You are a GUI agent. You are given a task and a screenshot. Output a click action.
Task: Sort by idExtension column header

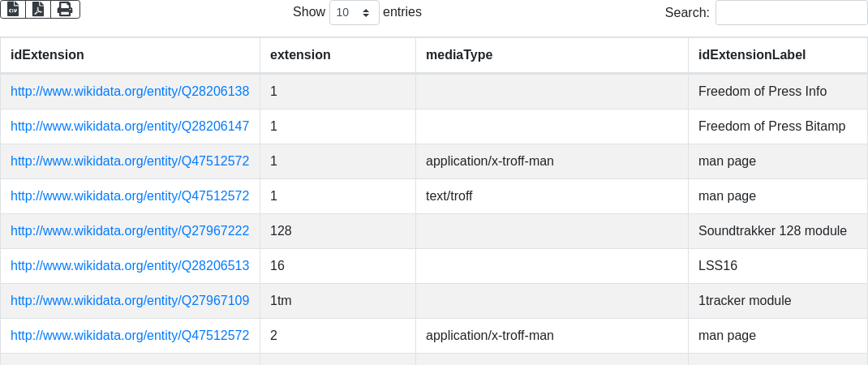(47, 55)
